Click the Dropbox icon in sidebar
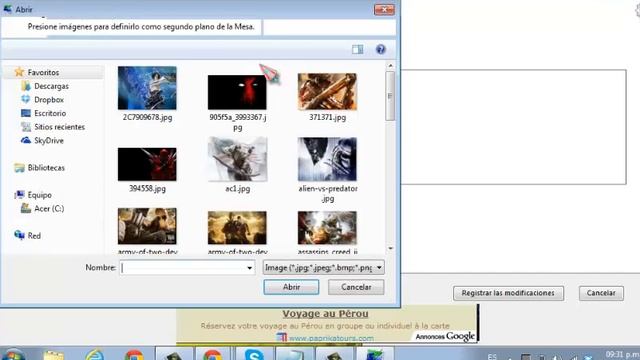This screenshot has width=640, height=360. (26, 99)
